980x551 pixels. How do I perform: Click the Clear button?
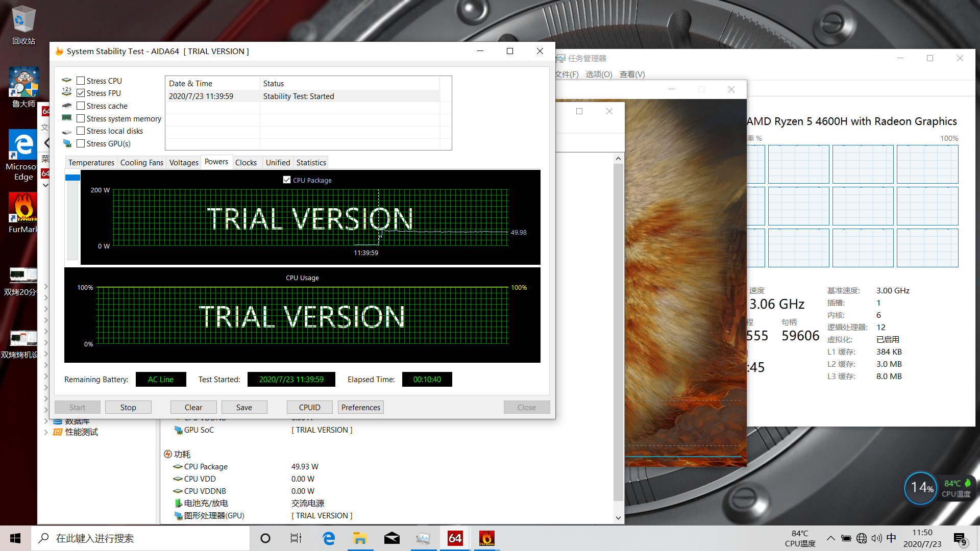click(x=193, y=407)
